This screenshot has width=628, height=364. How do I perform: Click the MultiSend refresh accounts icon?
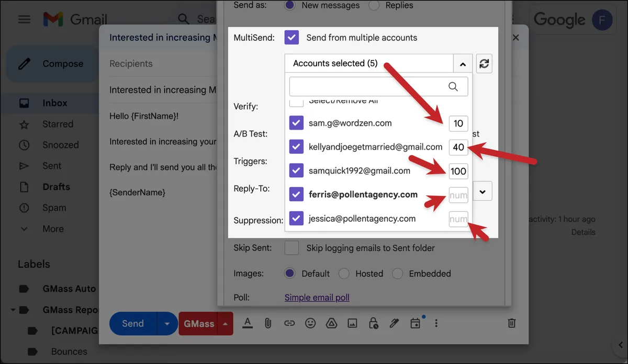[x=484, y=63]
